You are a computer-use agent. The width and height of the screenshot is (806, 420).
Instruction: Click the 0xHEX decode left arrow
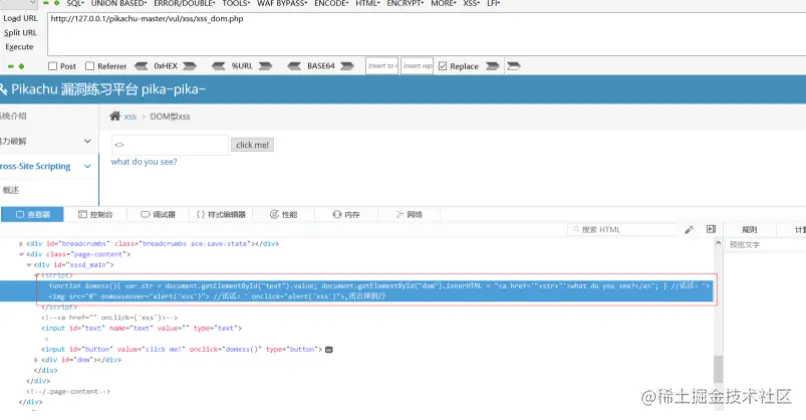point(141,66)
